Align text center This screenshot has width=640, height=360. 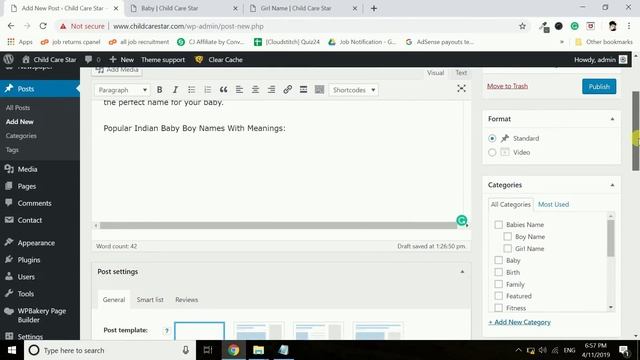click(255, 90)
